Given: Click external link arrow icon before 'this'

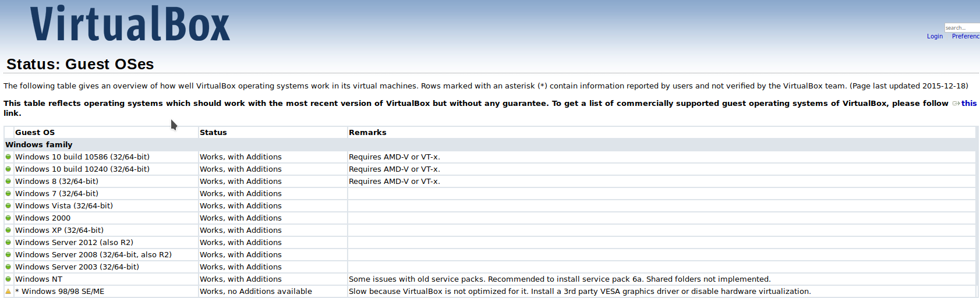Looking at the screenshot, I should [956, 104].
